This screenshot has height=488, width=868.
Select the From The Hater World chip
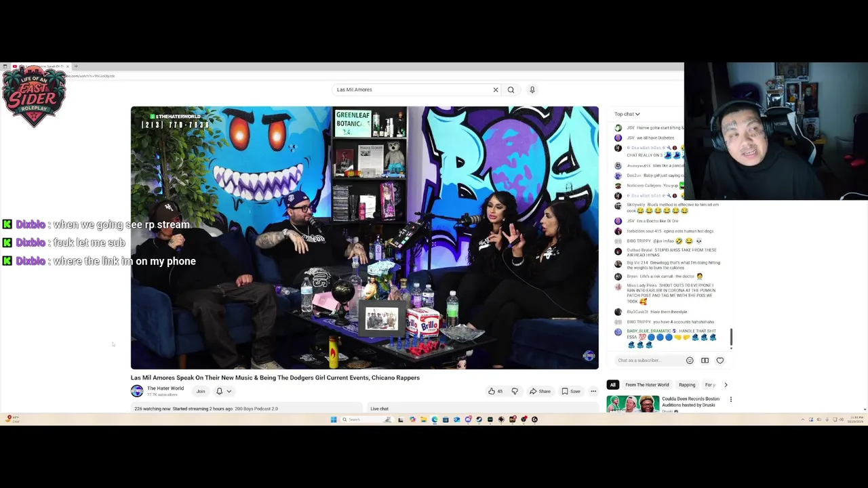pyautogui.click(x=647, y=385)
